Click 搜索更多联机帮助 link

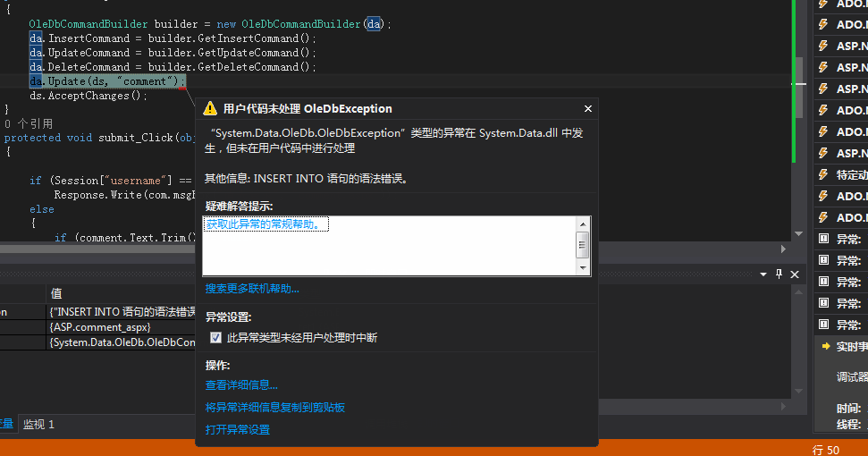click(252, 288)
